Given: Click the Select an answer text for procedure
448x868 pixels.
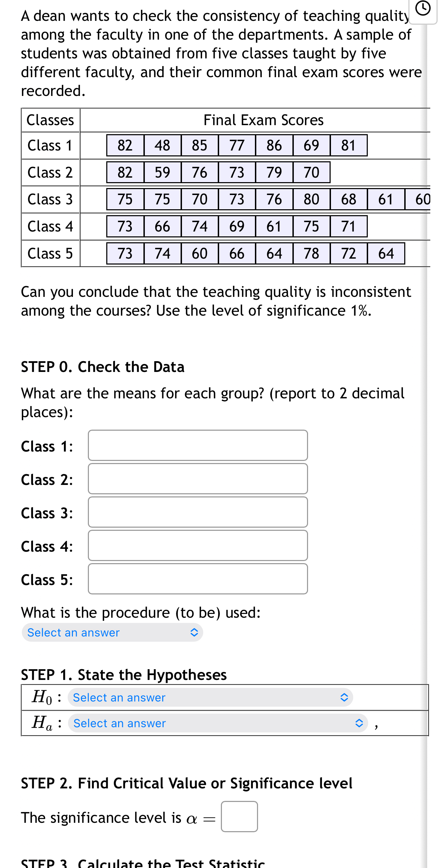Looking at the screenshot, I should tap(73, 633).
